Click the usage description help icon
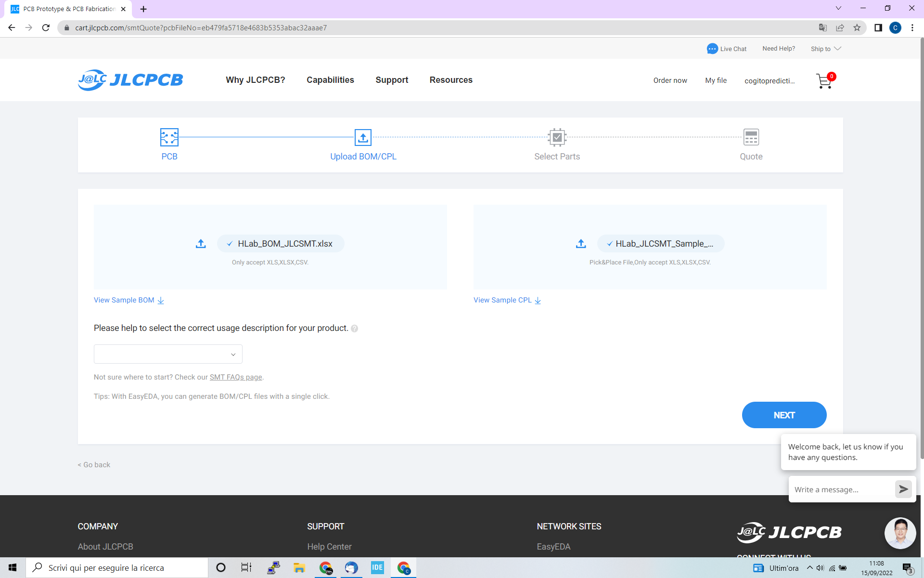Viewport: 924px width, 578px height. [355, 328]
